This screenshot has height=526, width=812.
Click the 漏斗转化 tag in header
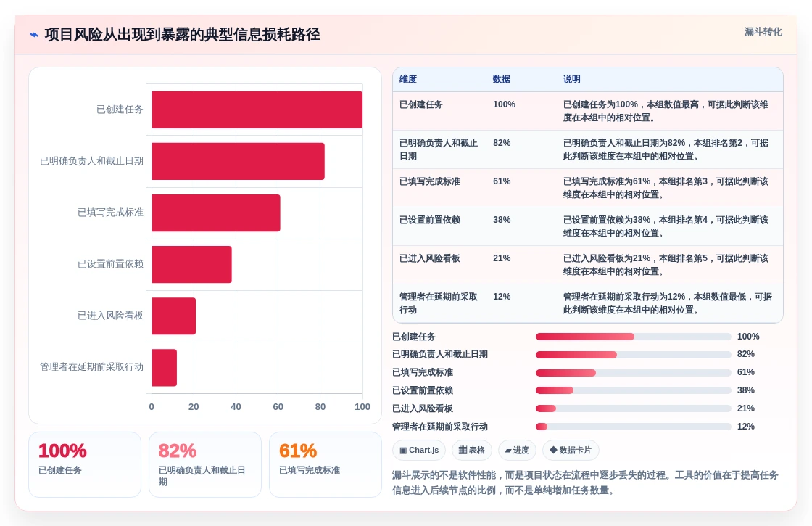[763, 32]
